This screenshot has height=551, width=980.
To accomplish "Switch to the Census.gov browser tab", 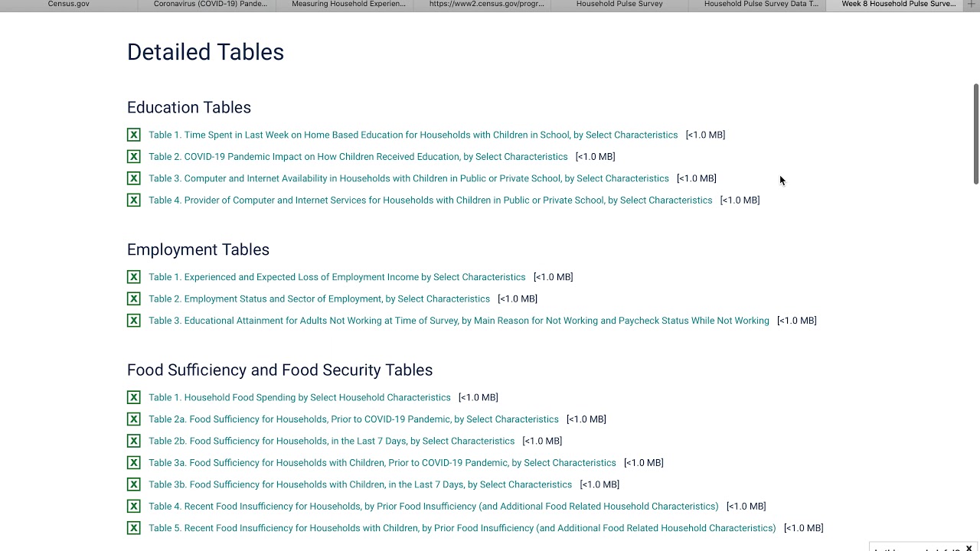I will pos(69,4).
